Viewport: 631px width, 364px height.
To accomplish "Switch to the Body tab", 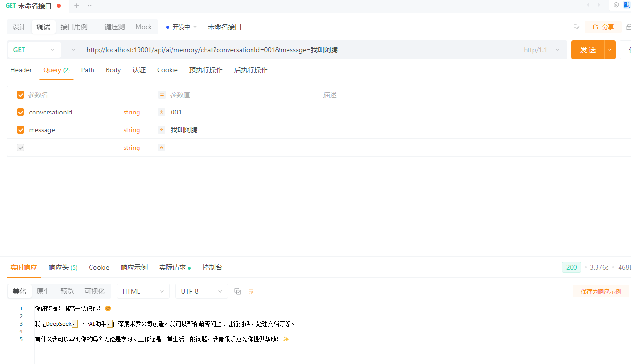I will pos(113,70).
